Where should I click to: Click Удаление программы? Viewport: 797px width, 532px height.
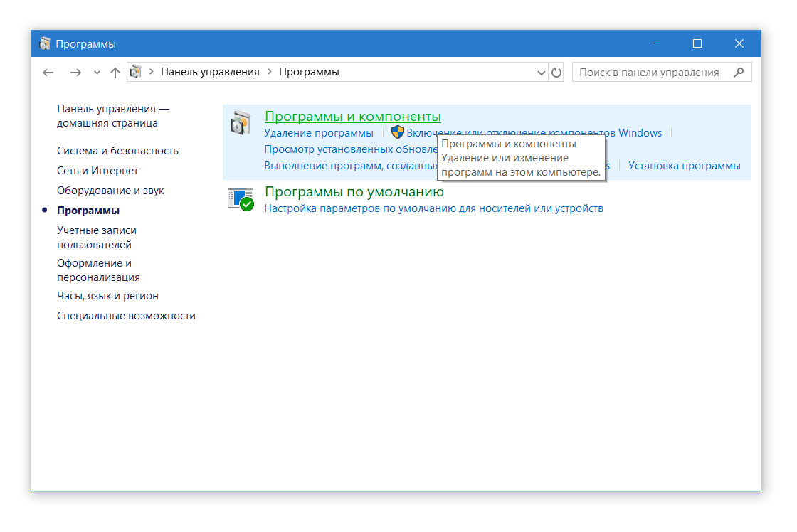click(319, 133)
